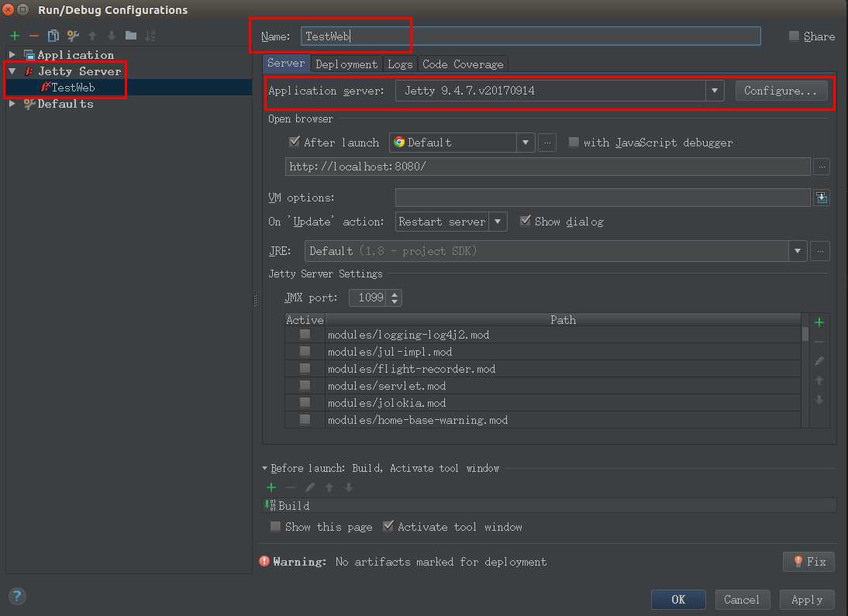Toggle the Share checkbox
This screenshot has width=848, height=616.
coord(794,36)
